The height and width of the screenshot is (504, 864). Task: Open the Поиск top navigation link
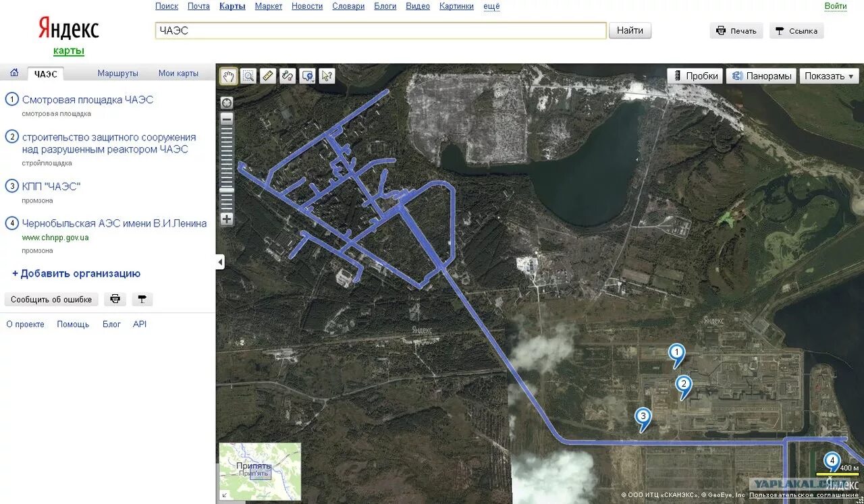coord(167,6)
